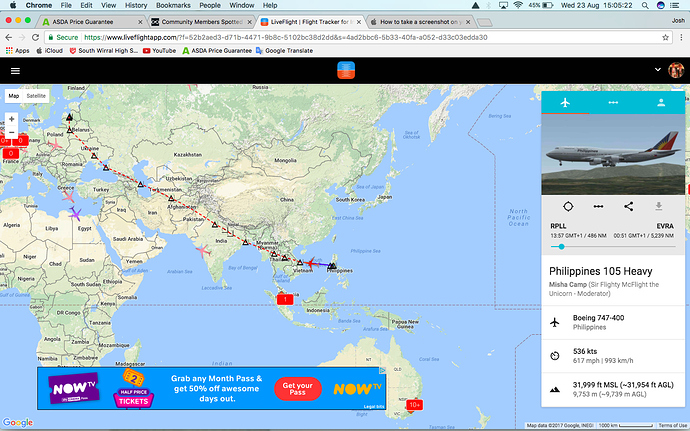Switch map to Satellite view
Viewport: 690px width, 431px height.
(x=36, y=96)
